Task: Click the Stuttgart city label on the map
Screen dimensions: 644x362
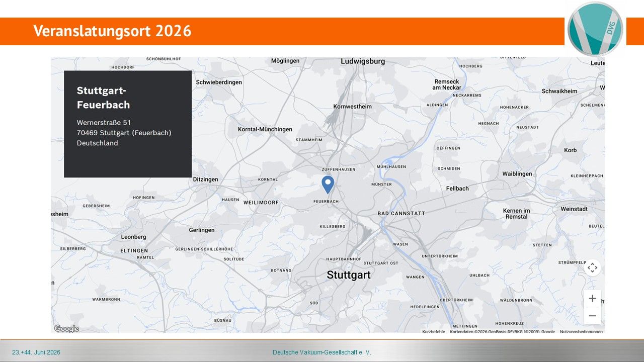Action: click(x=349, y=275)
